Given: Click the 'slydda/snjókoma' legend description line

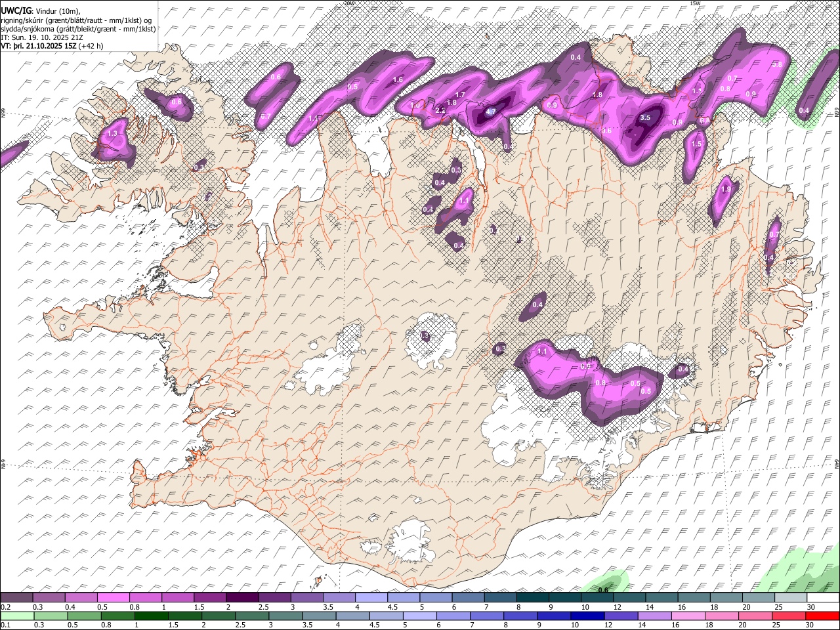Looking at the screenshot, I should [x=78, y=28].
